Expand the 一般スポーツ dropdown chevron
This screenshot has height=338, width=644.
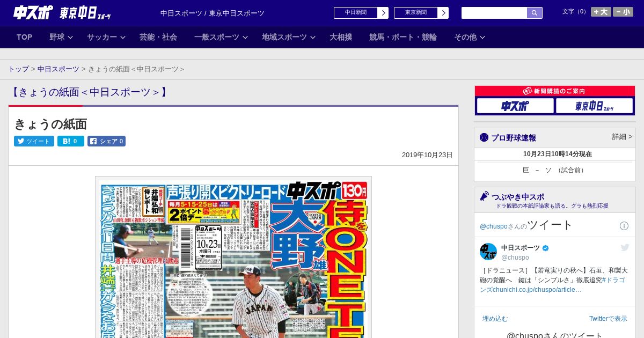pyautogui.click(x=245, y=37)
